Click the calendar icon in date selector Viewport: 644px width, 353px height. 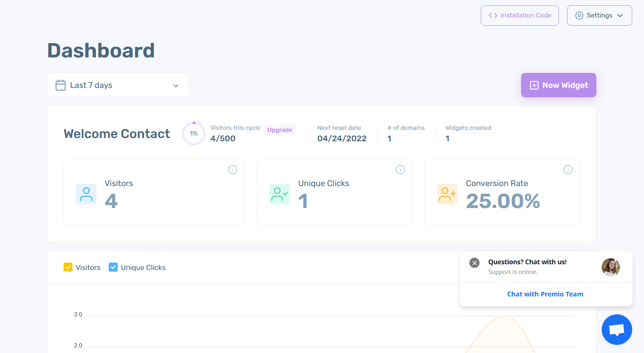[x=61, y=85]
